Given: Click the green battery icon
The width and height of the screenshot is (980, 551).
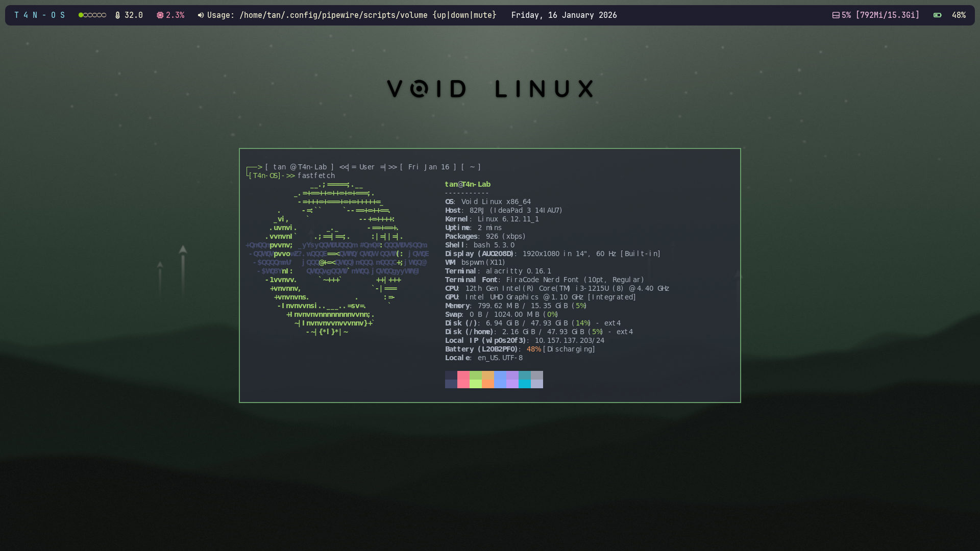Looking at the screenshot, I should [x=938, y=15].
